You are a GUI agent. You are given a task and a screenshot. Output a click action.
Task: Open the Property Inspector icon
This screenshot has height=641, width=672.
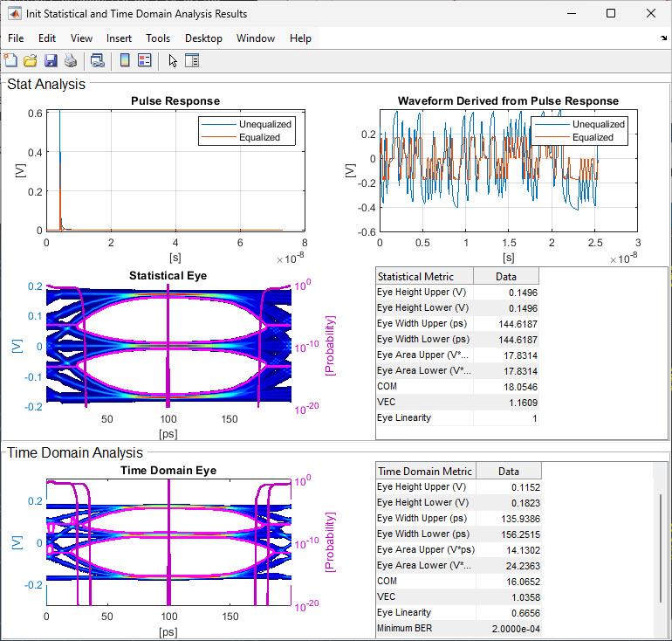[193, 60]
